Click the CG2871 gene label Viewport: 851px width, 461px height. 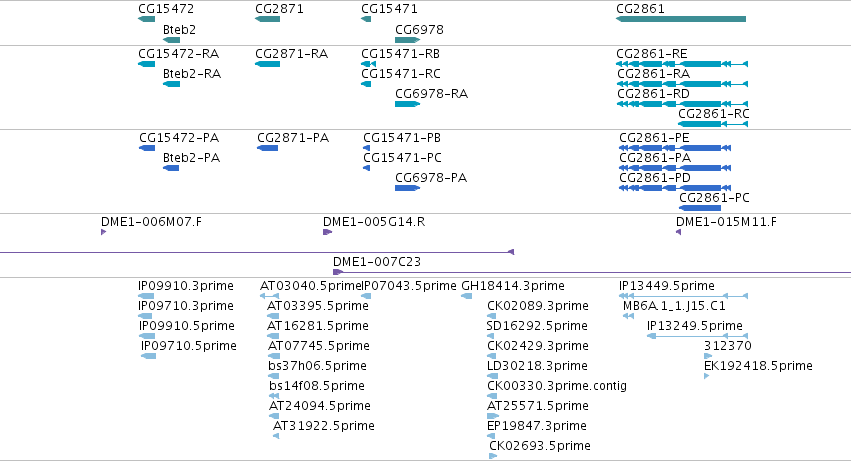pos(279,9)
